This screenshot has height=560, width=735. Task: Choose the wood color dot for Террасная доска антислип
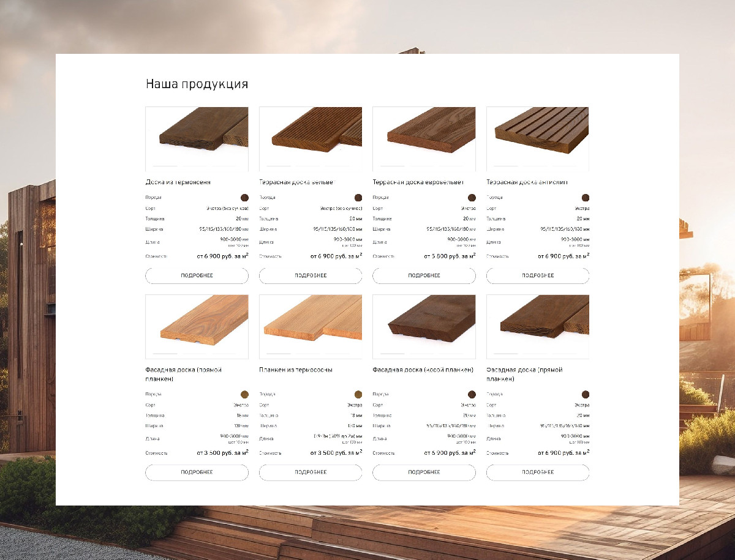pyautogui.click(x=586, y=198)
